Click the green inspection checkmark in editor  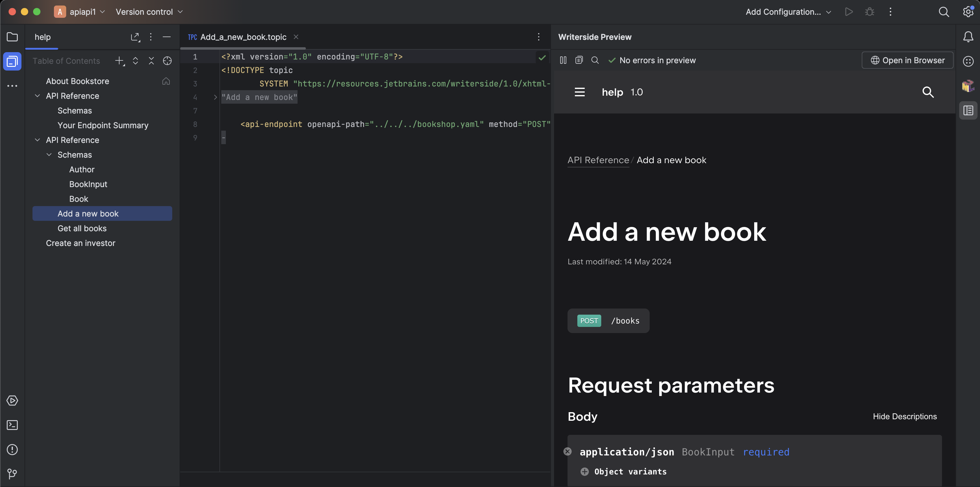(542, 57)
